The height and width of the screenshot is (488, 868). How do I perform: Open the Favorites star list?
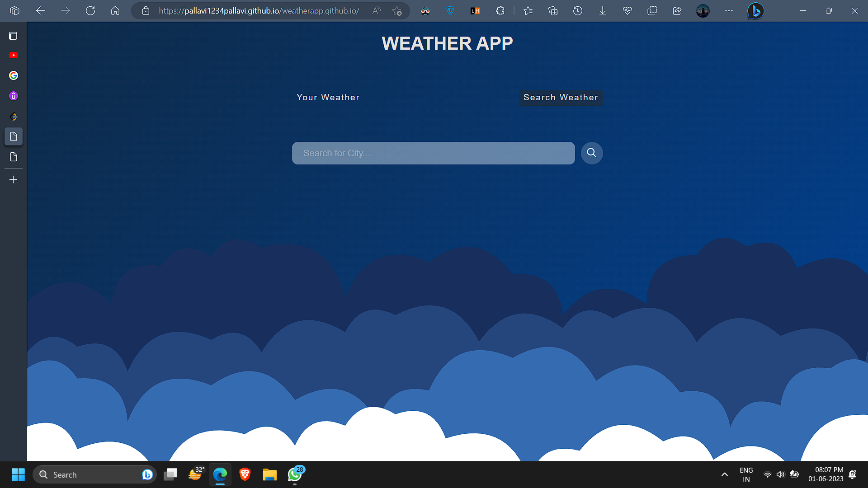(x=528, y=11)
